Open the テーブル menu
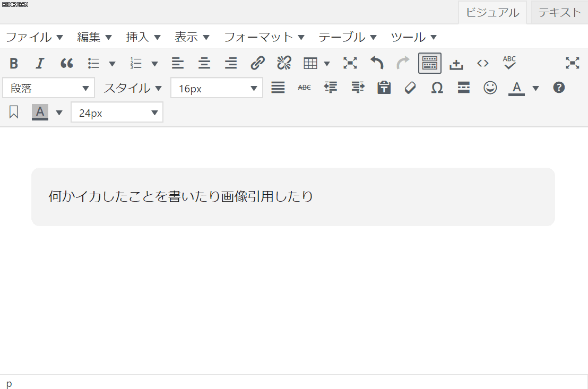The height and width of the screenshot is (389, 588). point(347,37)
